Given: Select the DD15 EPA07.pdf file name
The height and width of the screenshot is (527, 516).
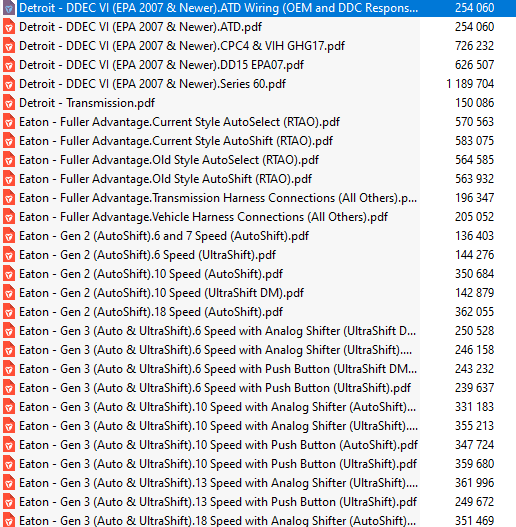Looking at the screenshot, I should point(161,65).
